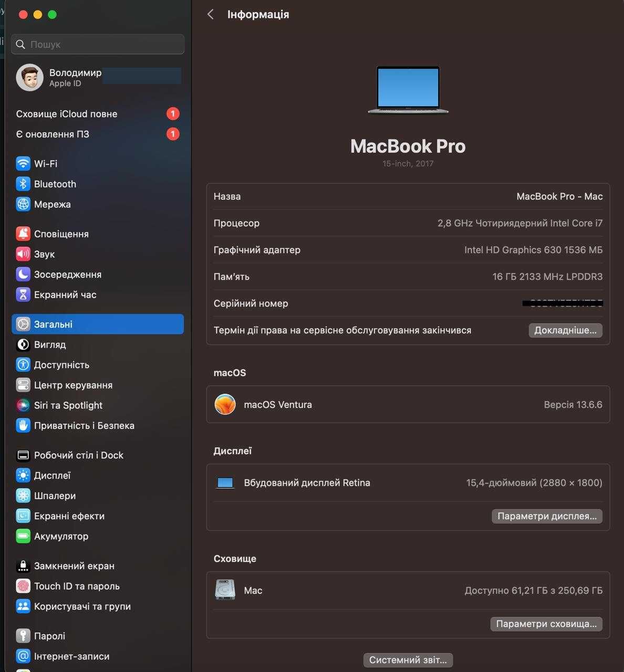Select the Загальні sidebar item

98,324
